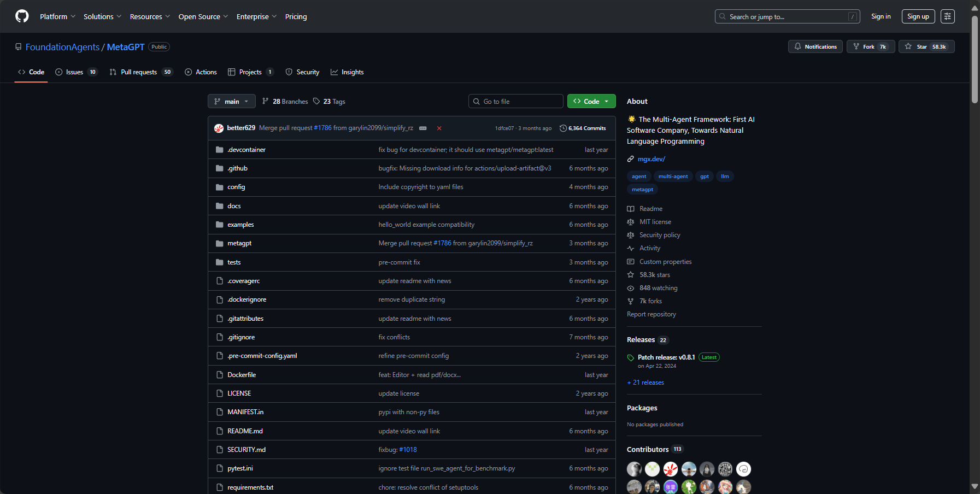
Task: Open the FoundationAgents owner link
Action: [62, 47]
